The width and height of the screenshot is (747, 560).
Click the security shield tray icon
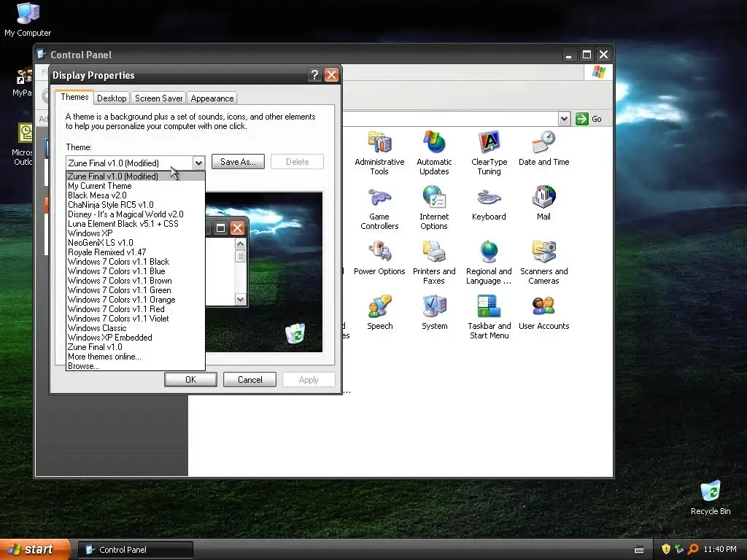pos(665,549)
